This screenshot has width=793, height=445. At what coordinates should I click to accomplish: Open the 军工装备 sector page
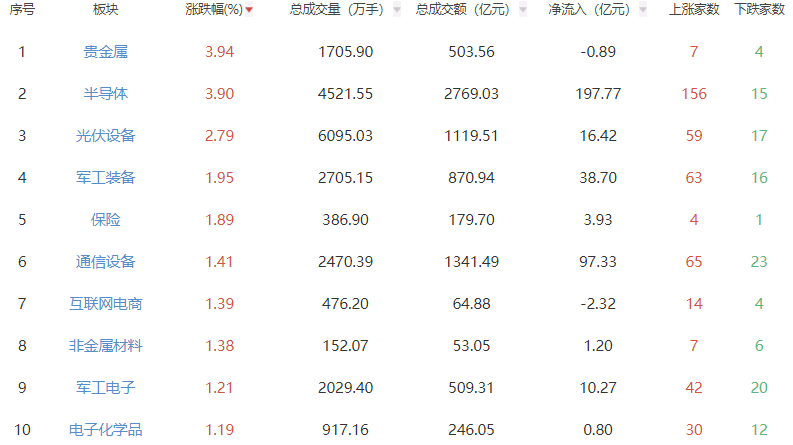[105, 178]
